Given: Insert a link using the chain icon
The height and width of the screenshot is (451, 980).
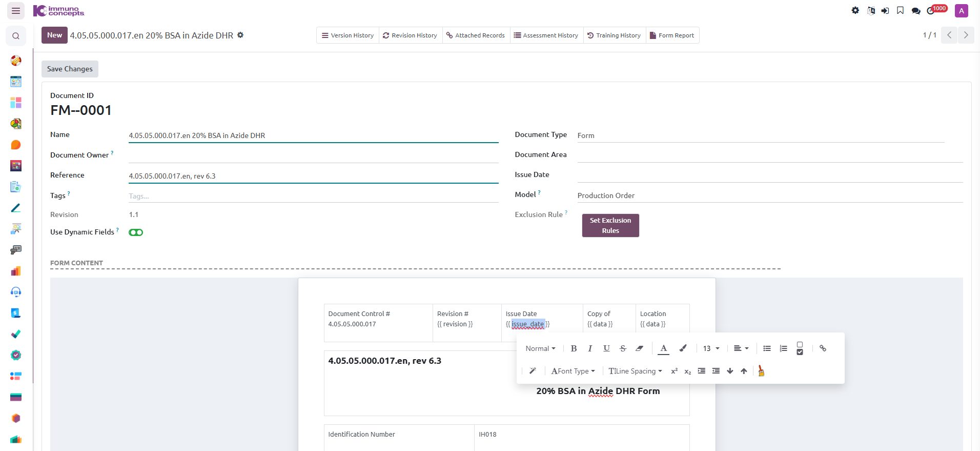Looking at the screenshot, I should [x=823, y=348].
